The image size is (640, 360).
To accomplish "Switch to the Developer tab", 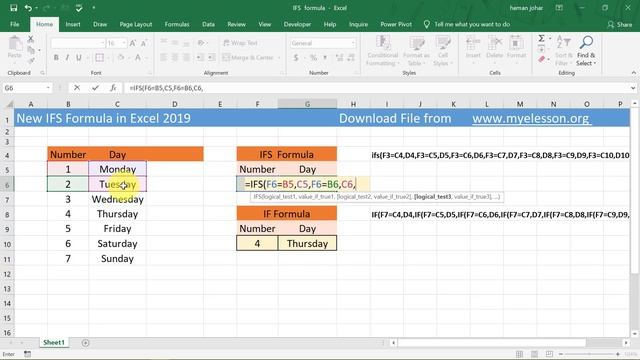I will point(297,24).
